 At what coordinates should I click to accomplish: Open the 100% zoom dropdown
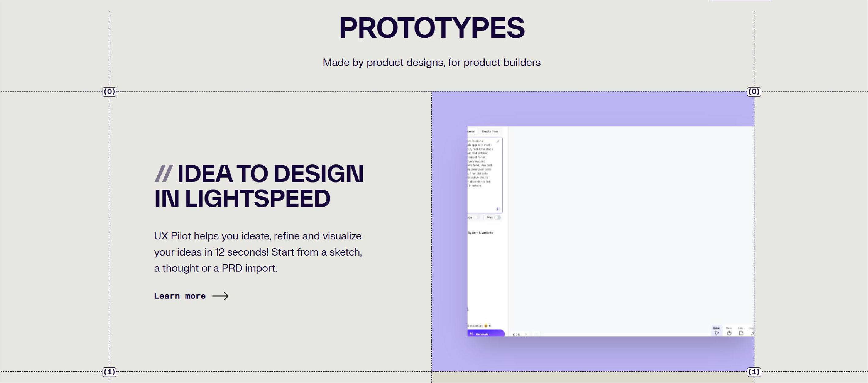coord(519,335)
